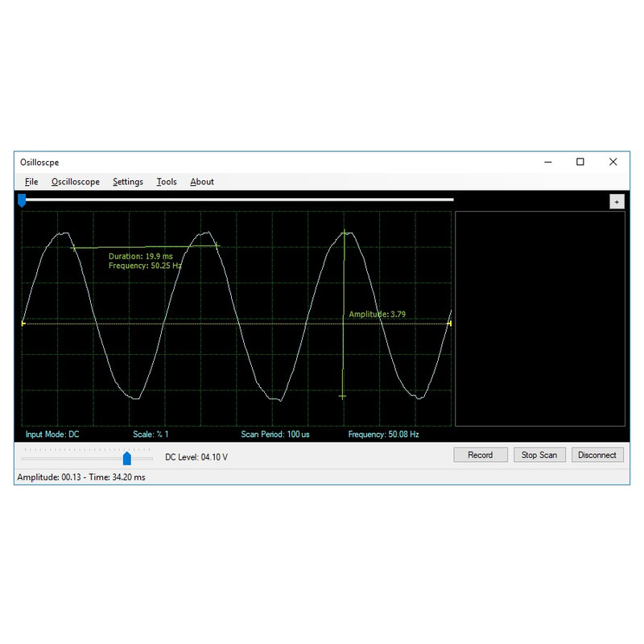Click the Scale: % 1 label
644x644 pixels.
coord(151,434)
